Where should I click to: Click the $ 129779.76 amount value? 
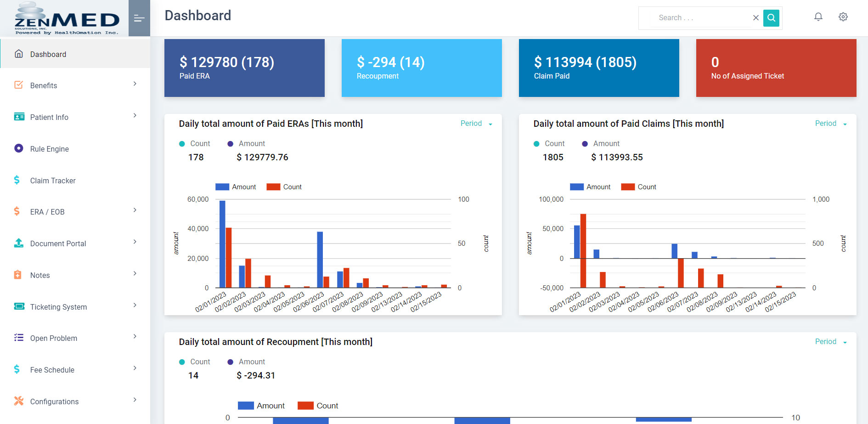point(262,158)
